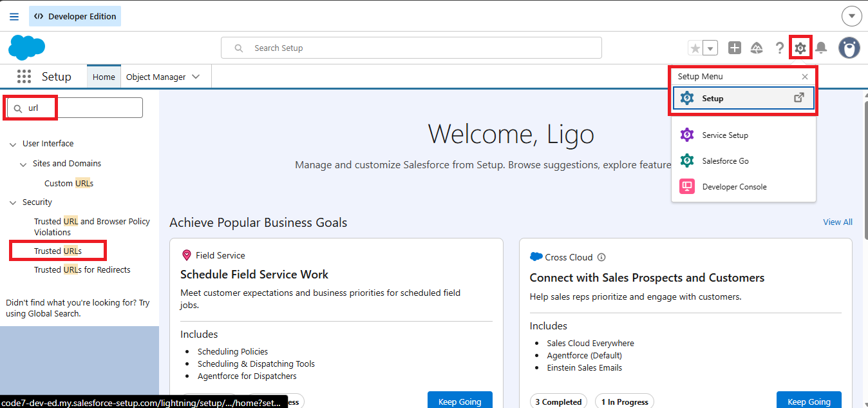Click the Developer Edition code tab
The height and width of the screenshot is (408, 868).
(x=75, y=16)
